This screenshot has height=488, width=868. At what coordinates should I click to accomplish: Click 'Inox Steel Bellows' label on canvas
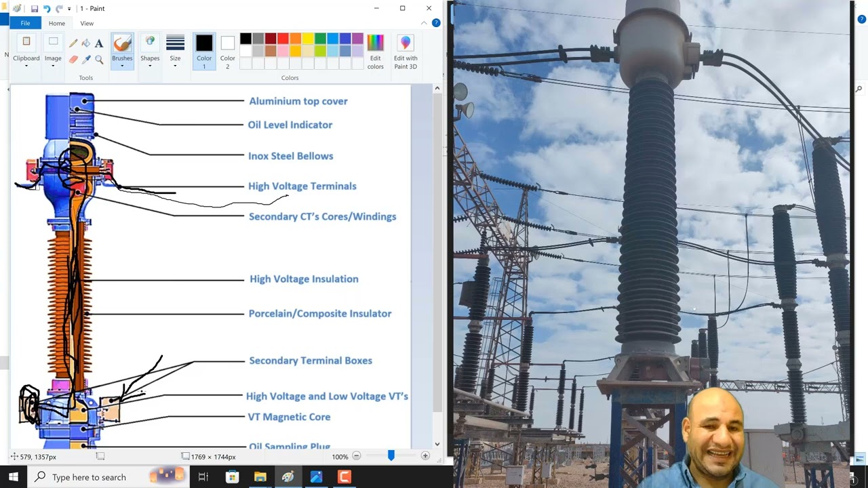(x=291, y=156)
